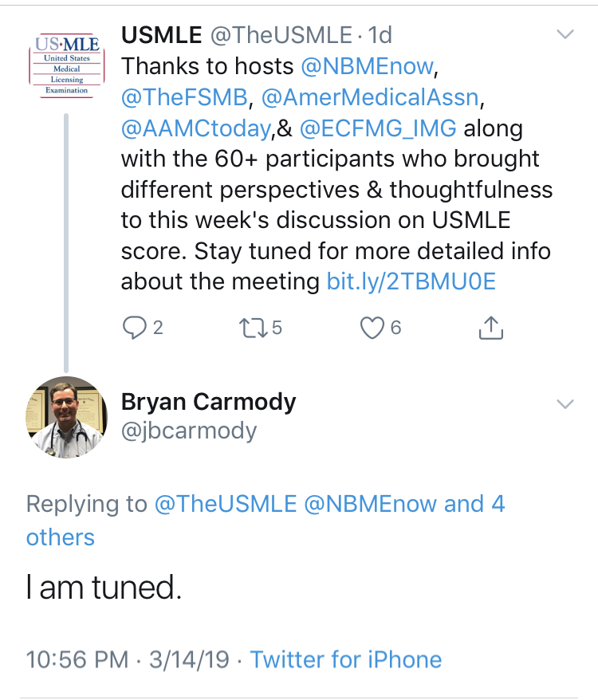Tap the Twitter for iPhone source link

[345, 659]
